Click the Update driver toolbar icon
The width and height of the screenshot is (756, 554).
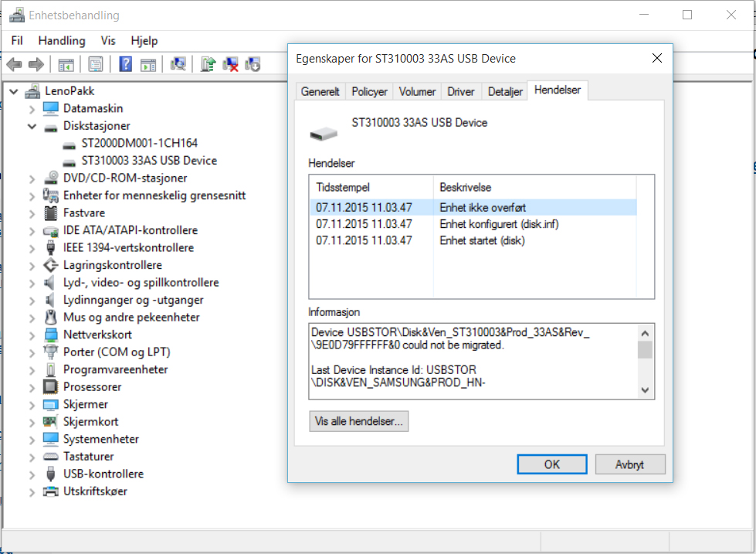[x=208, y=63]
